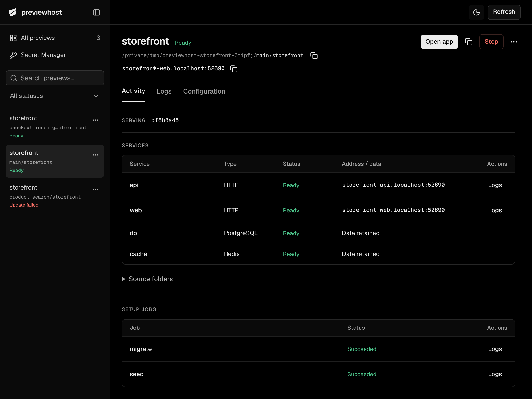Click the Search previews field

click(x=55, y=78)
